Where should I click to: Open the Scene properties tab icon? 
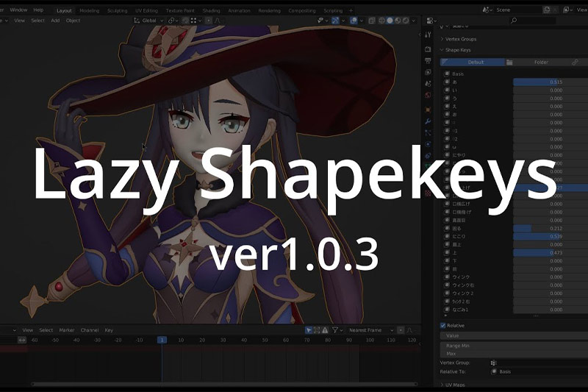point(428,83)
